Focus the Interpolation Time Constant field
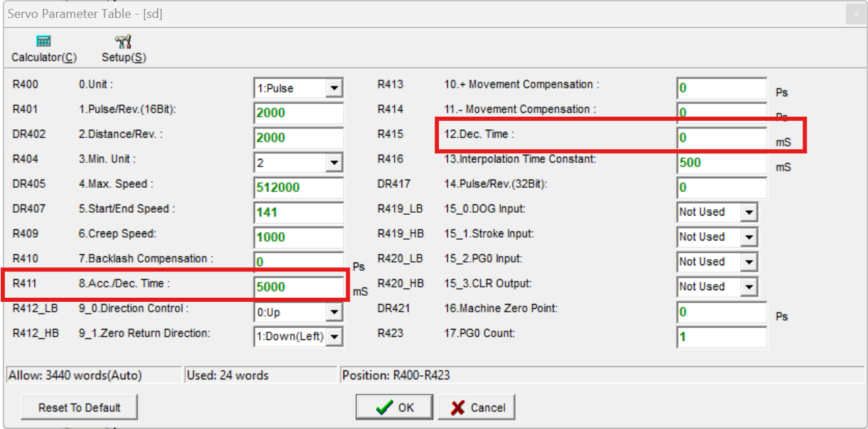 coord(721,163)
